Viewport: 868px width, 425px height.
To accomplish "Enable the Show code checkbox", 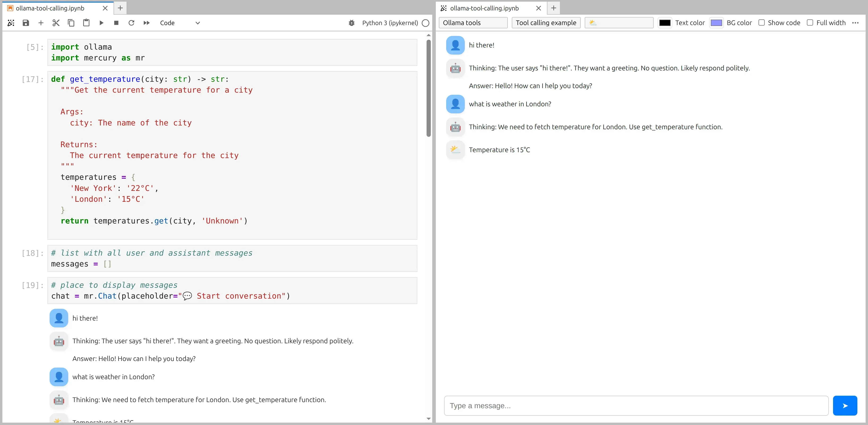I will coord(761,23).
